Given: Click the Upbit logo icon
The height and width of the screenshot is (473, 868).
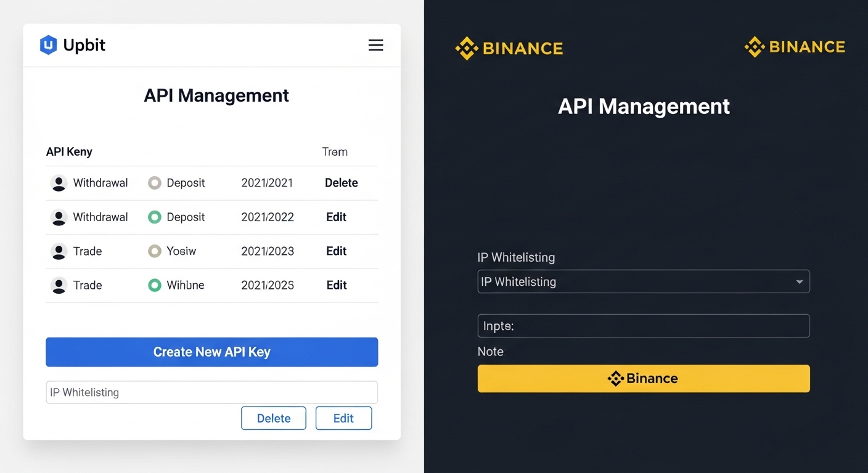Looking at the screenshot, I should [x=49, y=45].
